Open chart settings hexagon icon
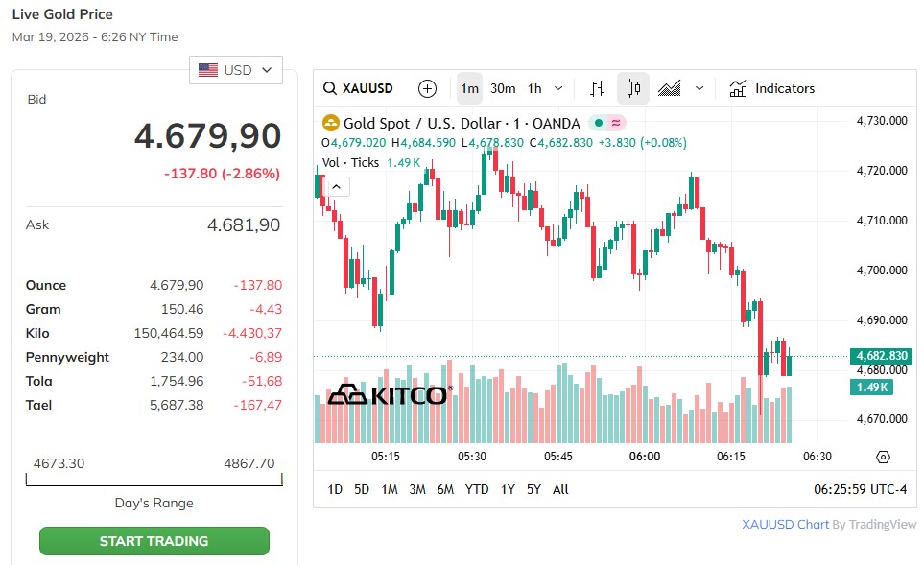Screen dimensions: 924x565 (883, 457)
